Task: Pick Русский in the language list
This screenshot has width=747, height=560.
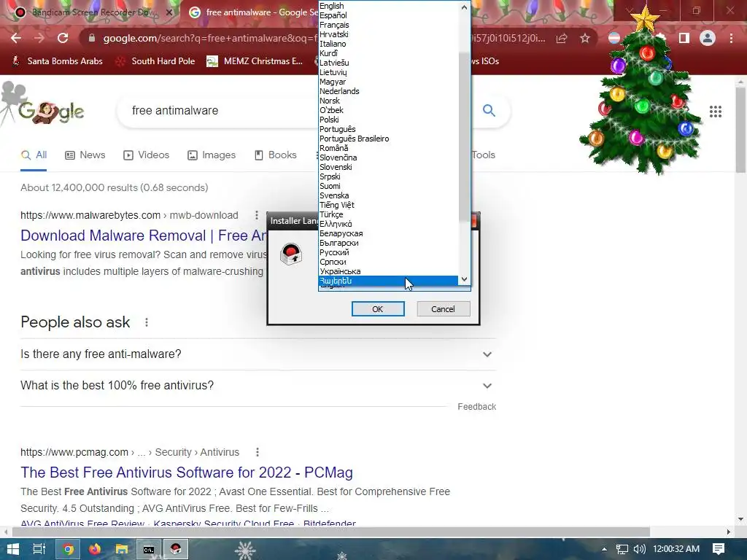Action: 389,252
